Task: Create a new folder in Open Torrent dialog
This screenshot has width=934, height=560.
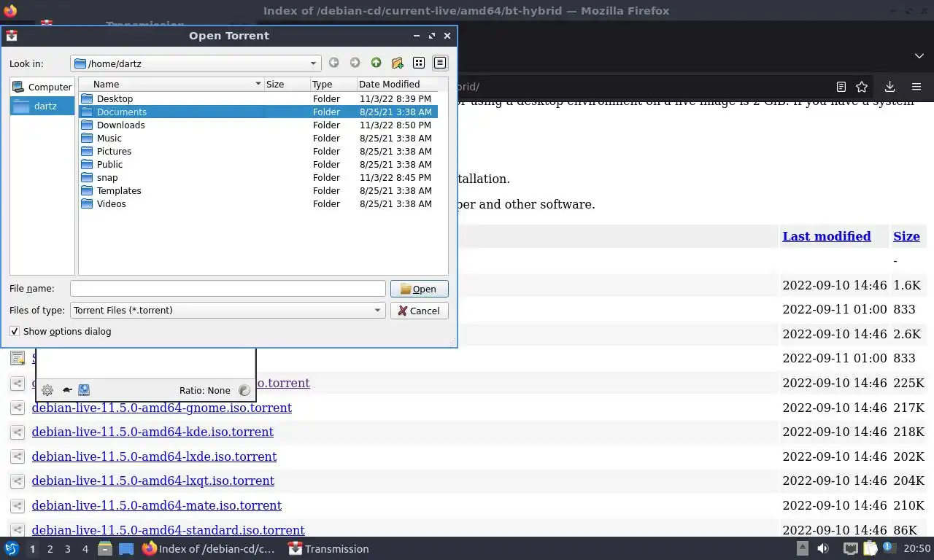Action: point(397,63)
